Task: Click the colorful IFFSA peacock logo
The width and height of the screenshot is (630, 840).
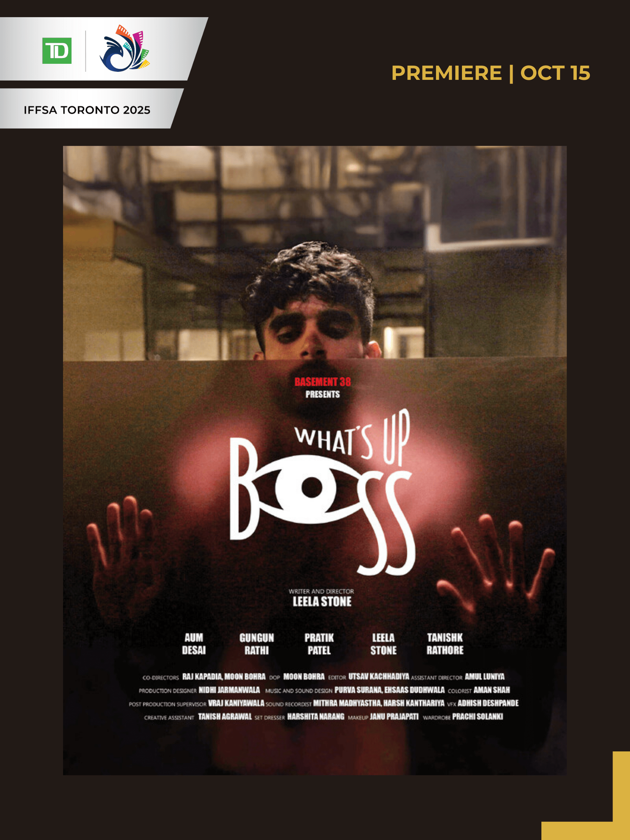Action: [125, 48]
